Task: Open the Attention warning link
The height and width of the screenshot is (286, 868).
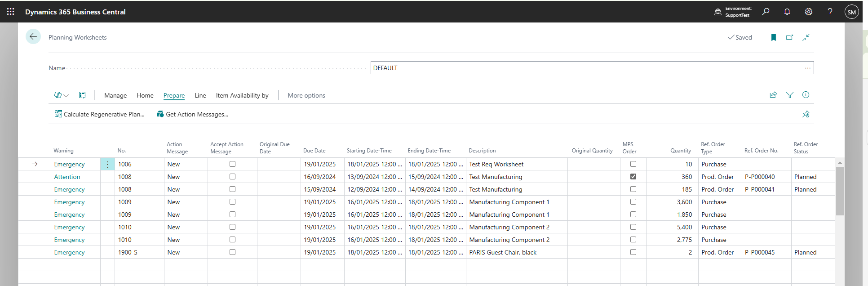Action: pos(67,177)
